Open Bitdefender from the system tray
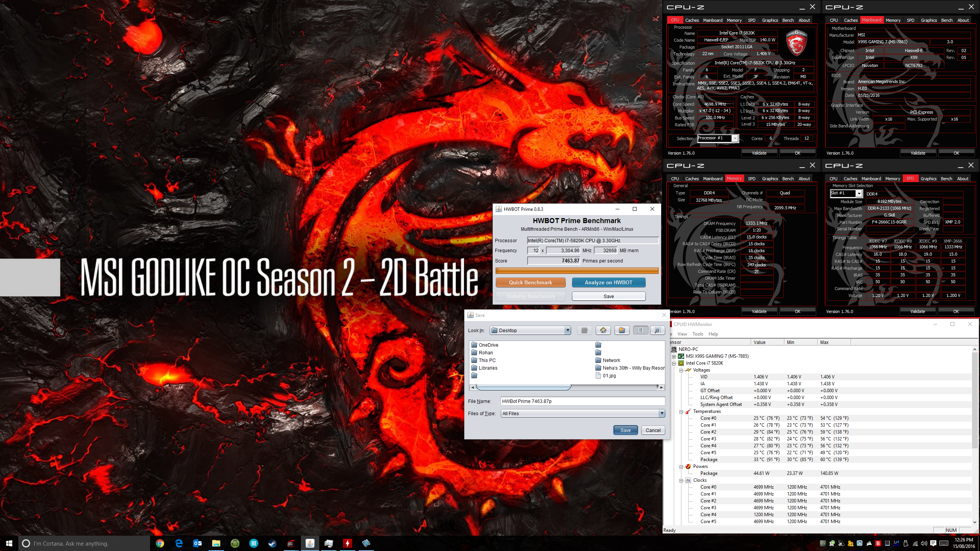The height and width of the screenshot is (551, 980). click(x=878, y=543)
